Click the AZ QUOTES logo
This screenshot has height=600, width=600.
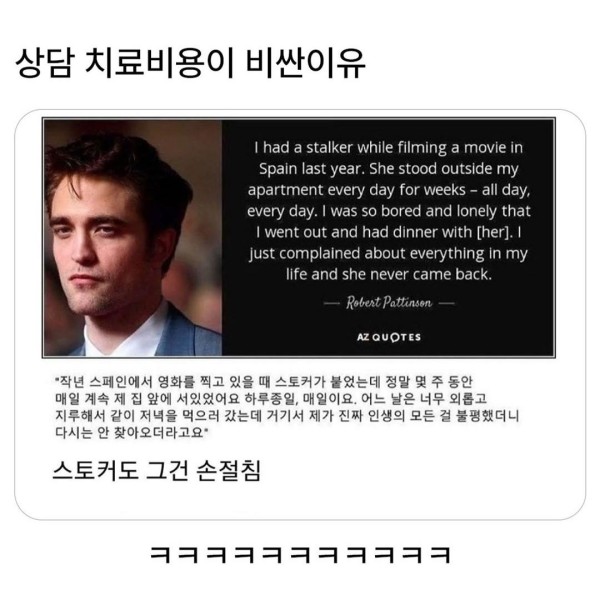click(389, 337)
